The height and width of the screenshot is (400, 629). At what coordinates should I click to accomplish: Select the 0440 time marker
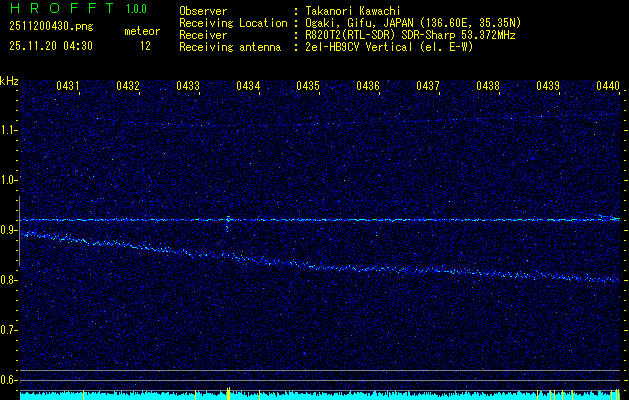coord(607,87)
